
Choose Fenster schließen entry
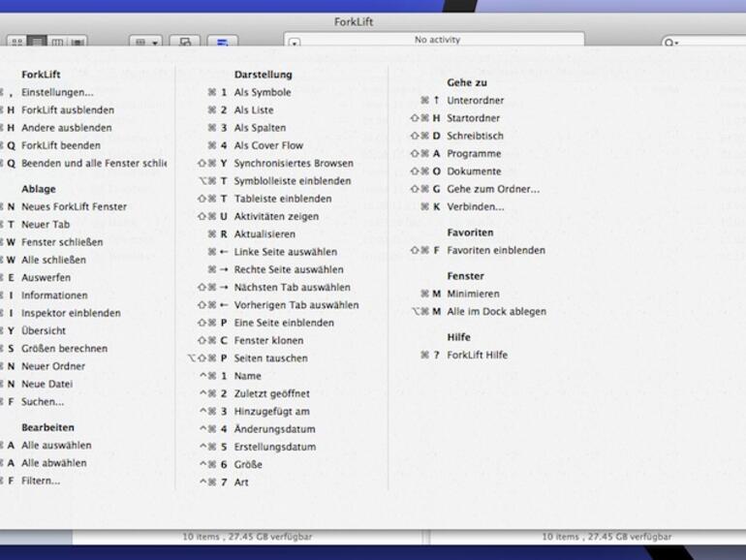pyautogui.click(x=62, y=242)
